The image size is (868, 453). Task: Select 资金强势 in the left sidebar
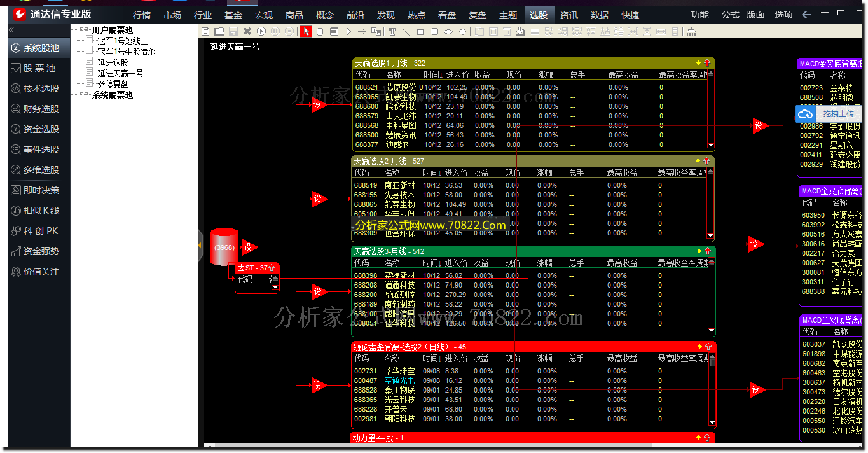coord(39,251)
